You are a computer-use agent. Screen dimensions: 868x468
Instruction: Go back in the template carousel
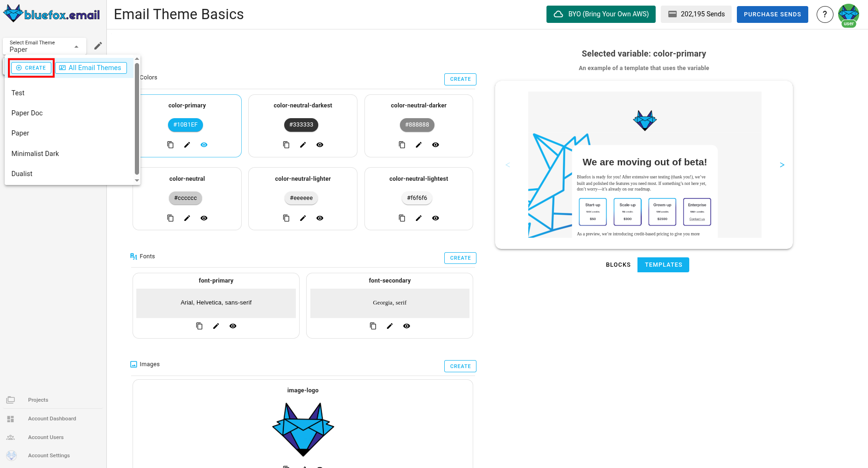point(508,165)
